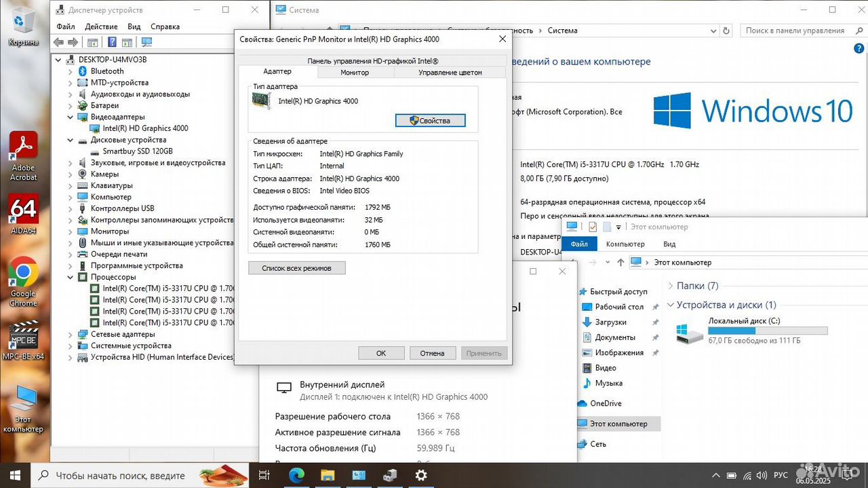Click the Back arrow in Device Manager toolbar

58,42
